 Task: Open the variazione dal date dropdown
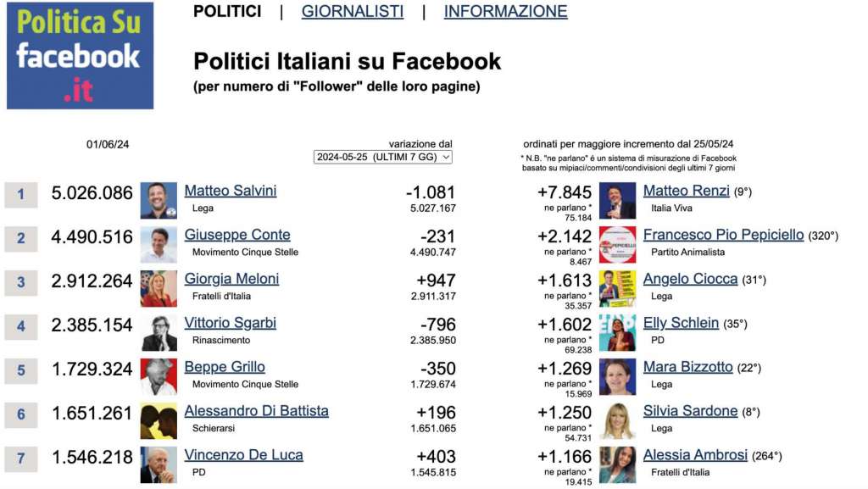[383, 157]
